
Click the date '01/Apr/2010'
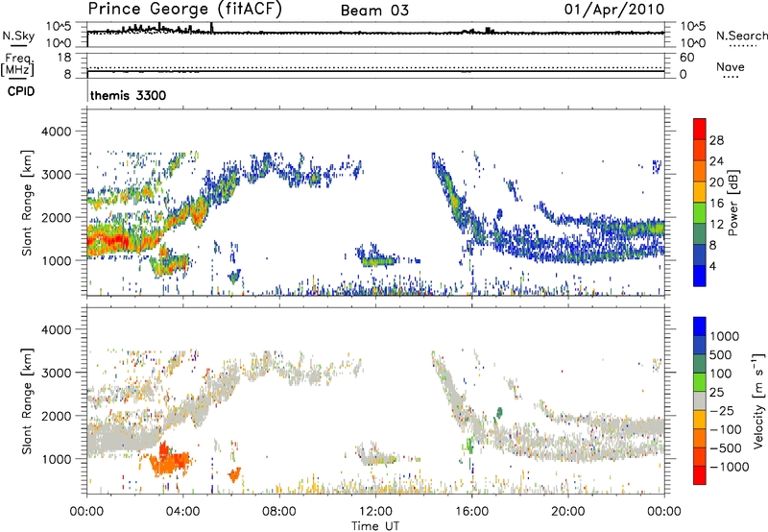[x=614, y=10]
